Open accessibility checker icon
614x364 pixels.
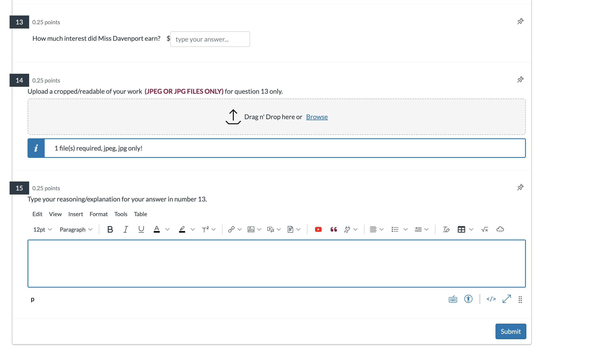[x=468, y=299]
